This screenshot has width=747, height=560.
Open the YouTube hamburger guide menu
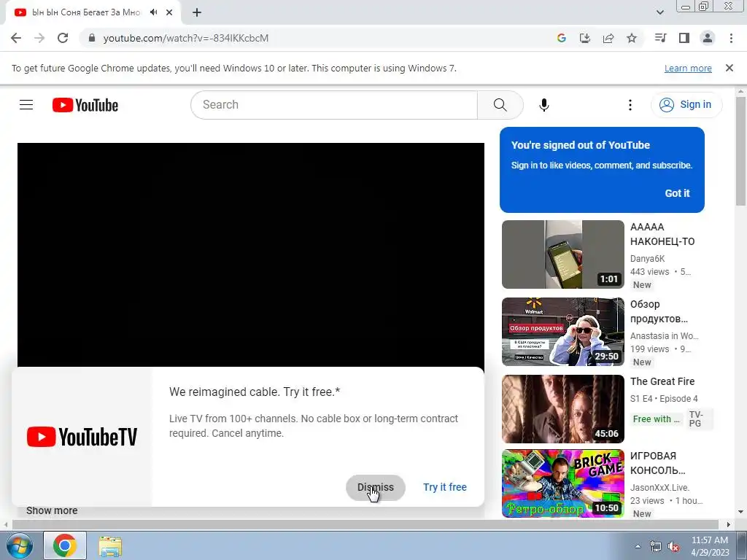pos(26,105)
